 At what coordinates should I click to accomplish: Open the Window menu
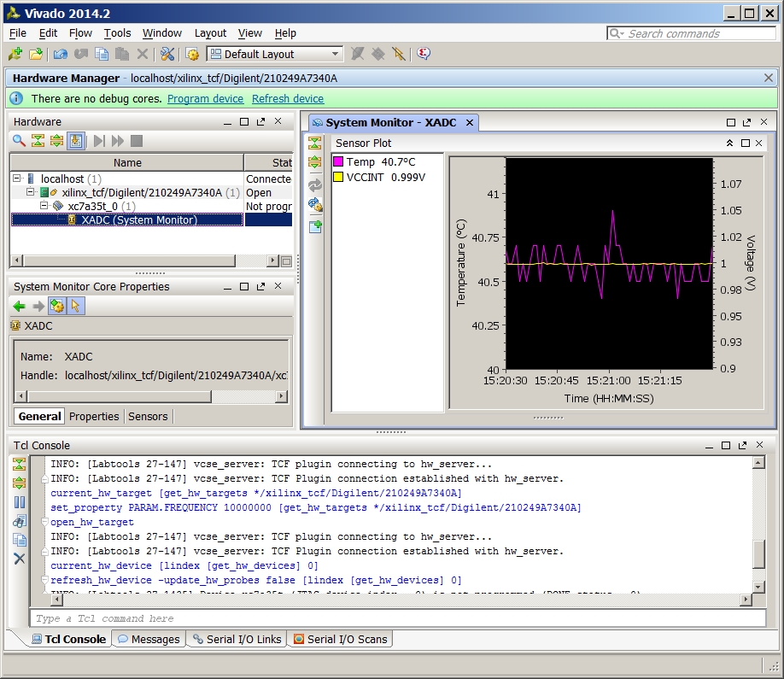point(162,33)
